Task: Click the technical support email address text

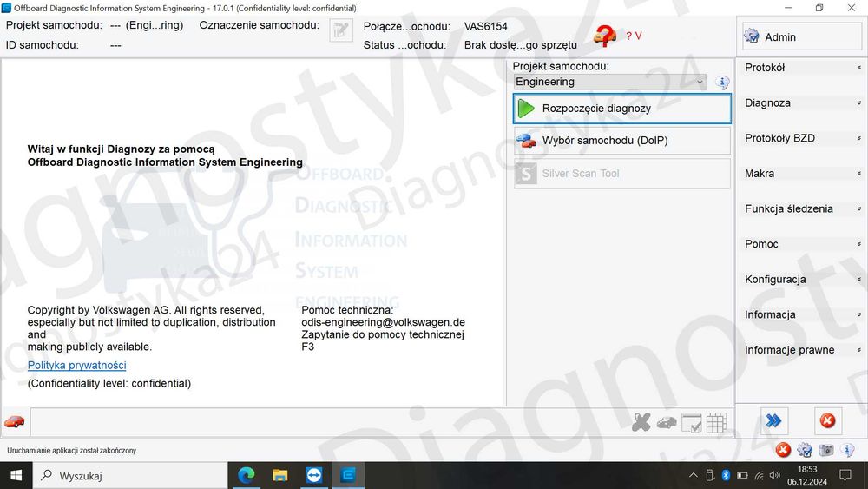Action: pos(383,322)
